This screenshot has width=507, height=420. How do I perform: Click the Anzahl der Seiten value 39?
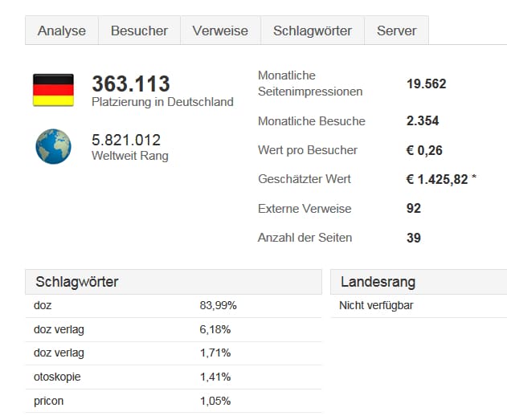[414, 238]
